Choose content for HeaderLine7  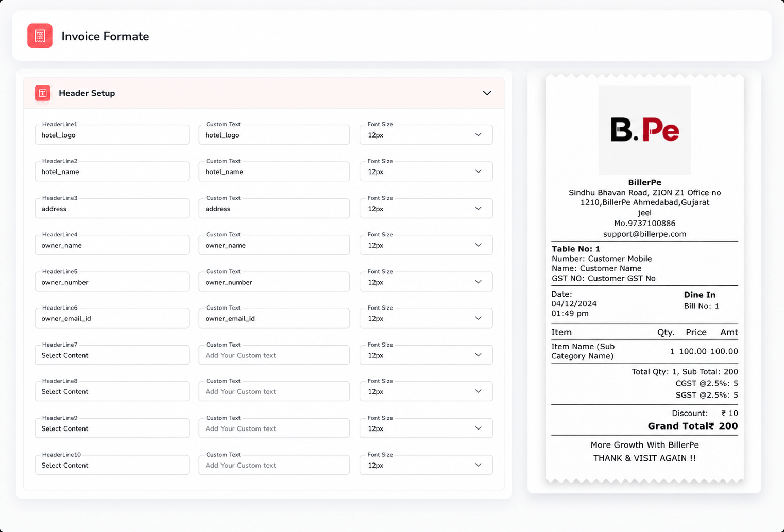pyautogui.click(x=112, y=355)
